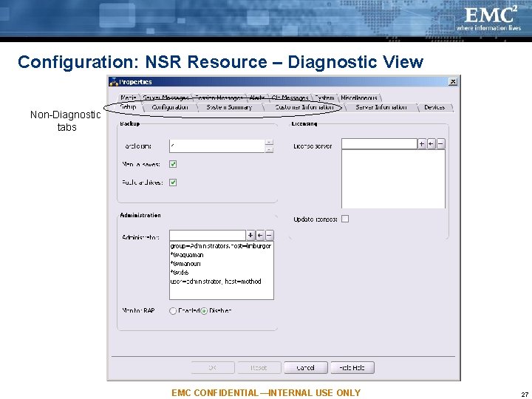Toggle the Manual saves checkbox
This screenshot has height=399, width=532.
(173, 164)
